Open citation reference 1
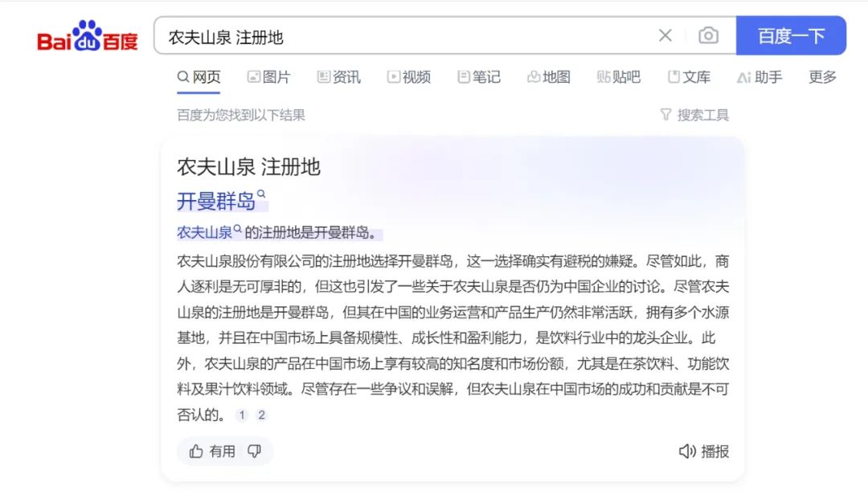Image resolution: width=868 pixels, height=495 pixels. [x=242, y=415]
